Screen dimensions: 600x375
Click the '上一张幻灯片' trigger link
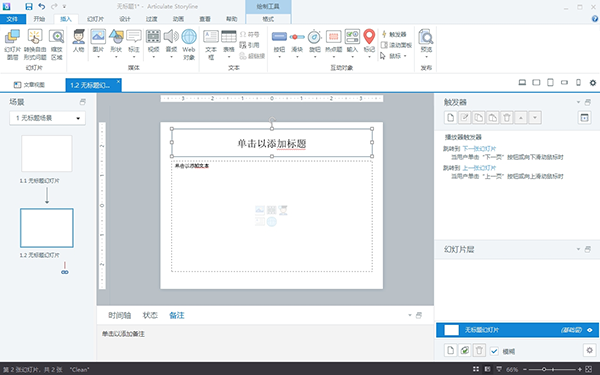[479, 168]
